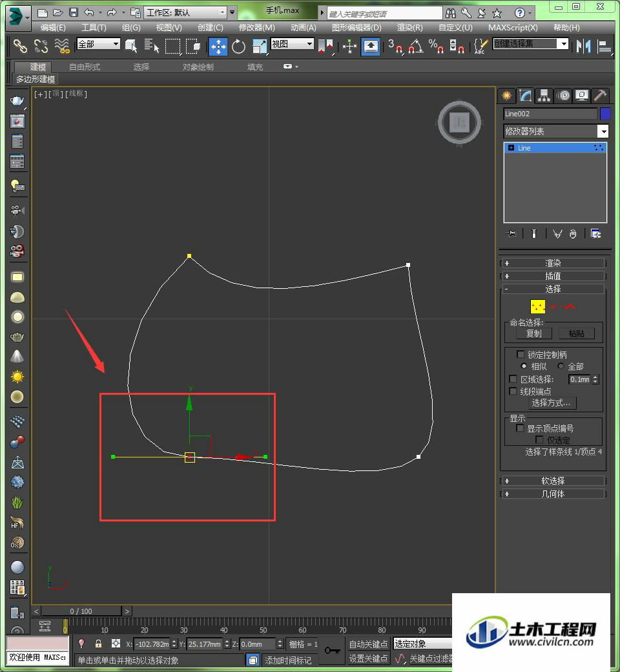Open the 工具(T) menu
Image resolution: width=620 pixels, height=672 pixels.
(x=94, y=27)
